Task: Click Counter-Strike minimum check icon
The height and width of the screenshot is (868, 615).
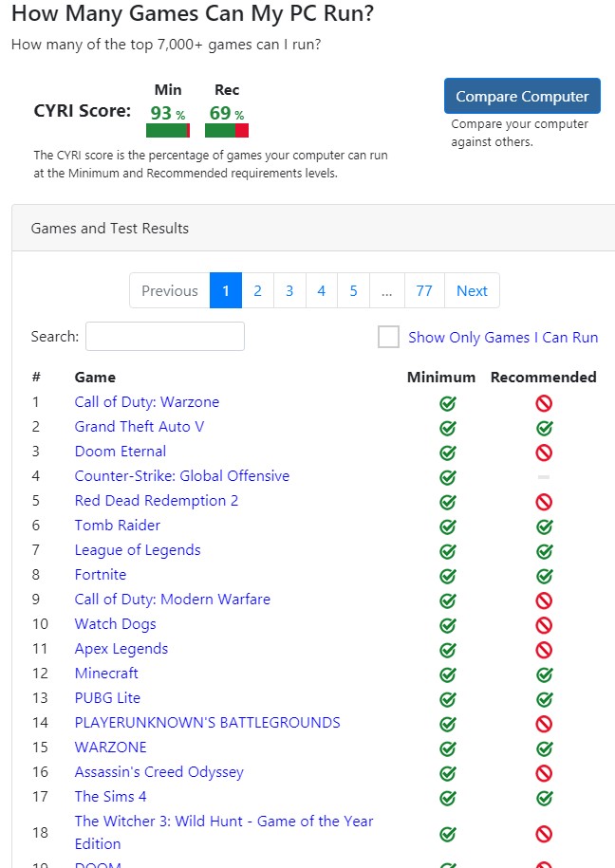Action: (448, 477)
